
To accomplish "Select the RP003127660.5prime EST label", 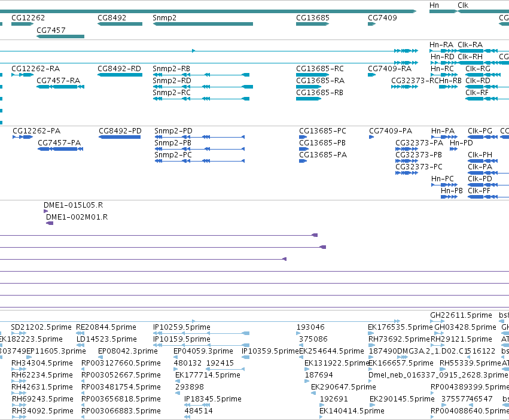I will click(121, 363).
